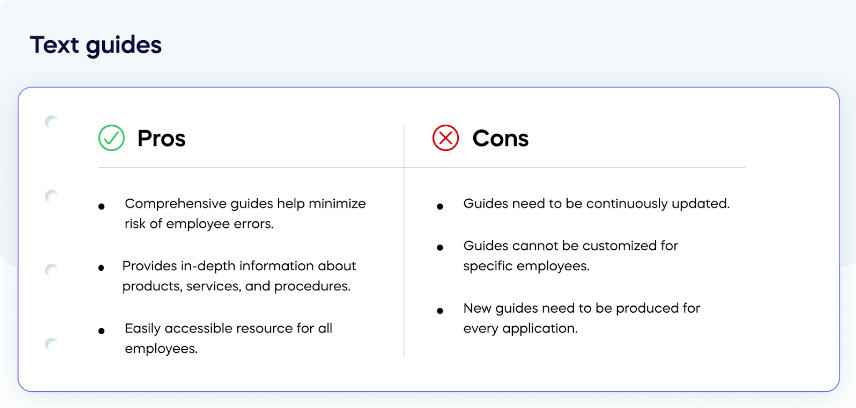Viewport: 856px width, 408px height.
Task: Click the red X Cons icon
Action: 445,138
